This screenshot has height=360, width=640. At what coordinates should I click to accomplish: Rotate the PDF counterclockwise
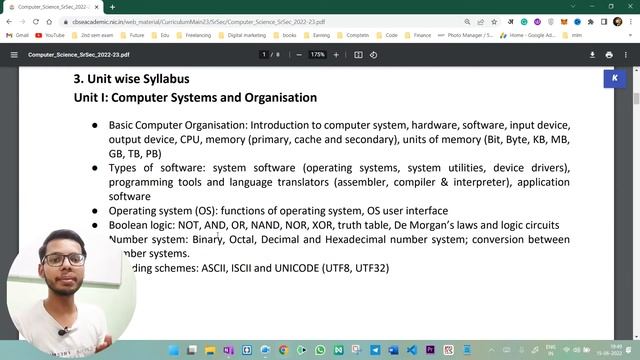(373, 55)
